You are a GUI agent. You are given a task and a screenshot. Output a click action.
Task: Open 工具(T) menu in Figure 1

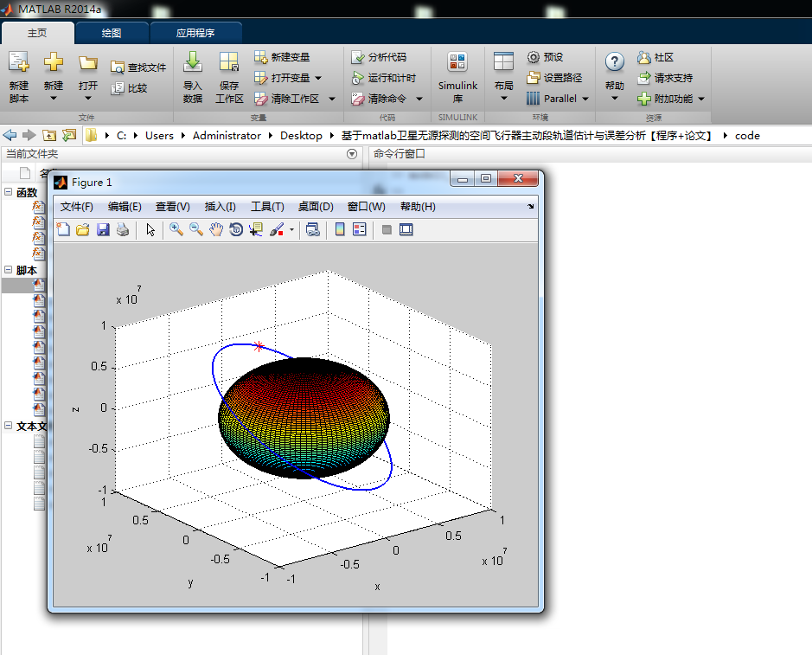[267, 207]
